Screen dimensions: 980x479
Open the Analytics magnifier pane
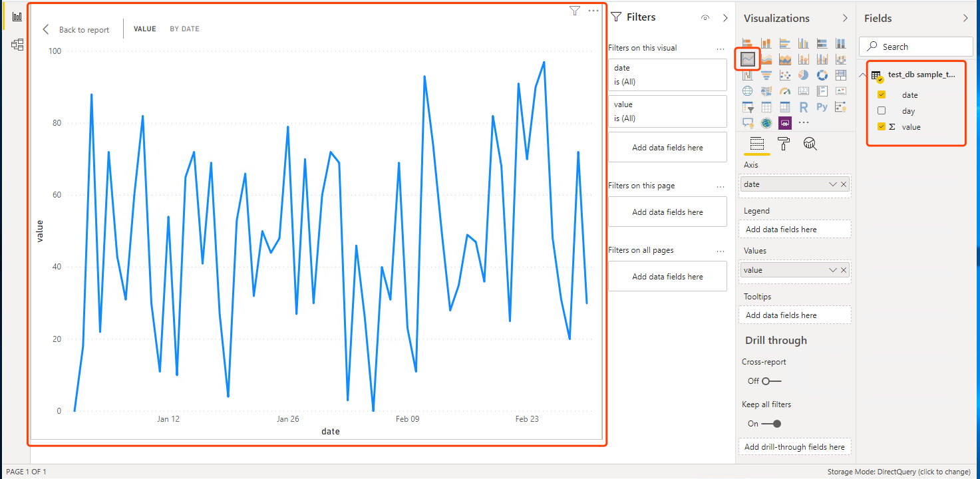pos(810,144)
